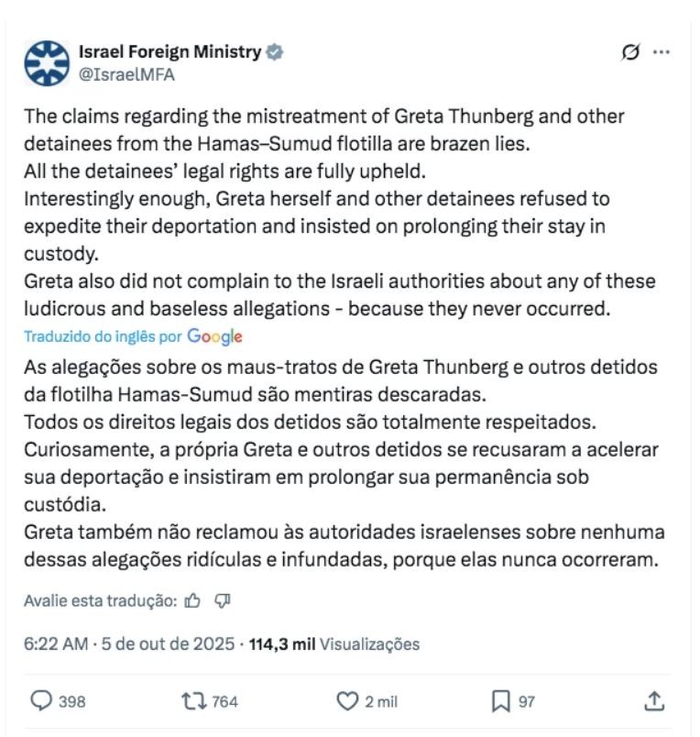Click the Google logo in translation note

(x=214, y=336)
